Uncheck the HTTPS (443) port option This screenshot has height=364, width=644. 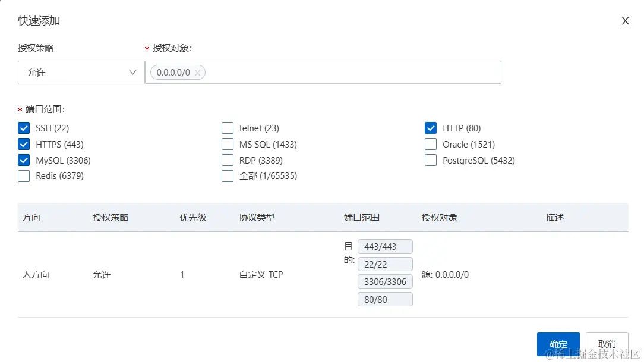click(24, 144)
